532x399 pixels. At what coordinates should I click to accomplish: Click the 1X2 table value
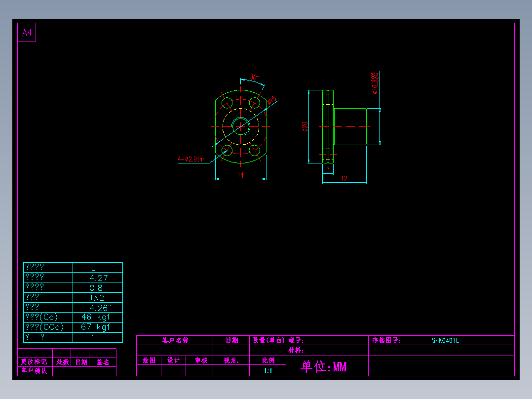click(x=97, y=298)
